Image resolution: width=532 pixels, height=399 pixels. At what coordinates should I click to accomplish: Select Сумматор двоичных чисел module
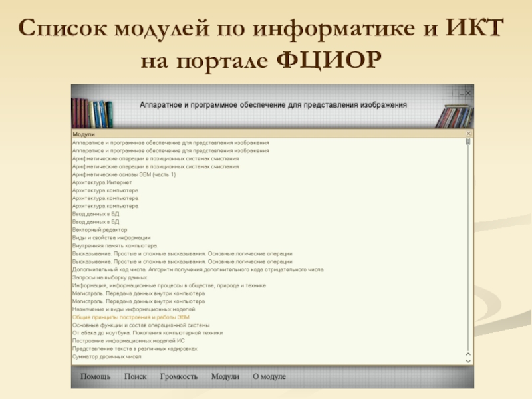(x=106, y=357)
